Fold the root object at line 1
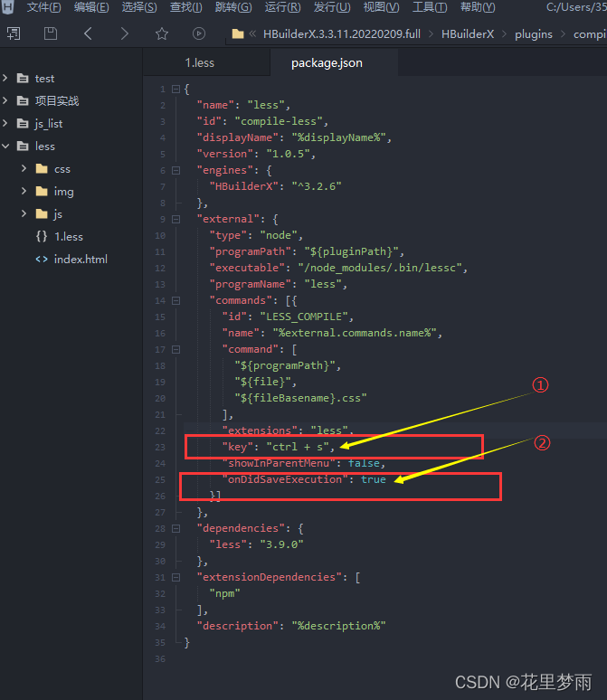This screenshot has width=607, height=700. click(176, 90)
